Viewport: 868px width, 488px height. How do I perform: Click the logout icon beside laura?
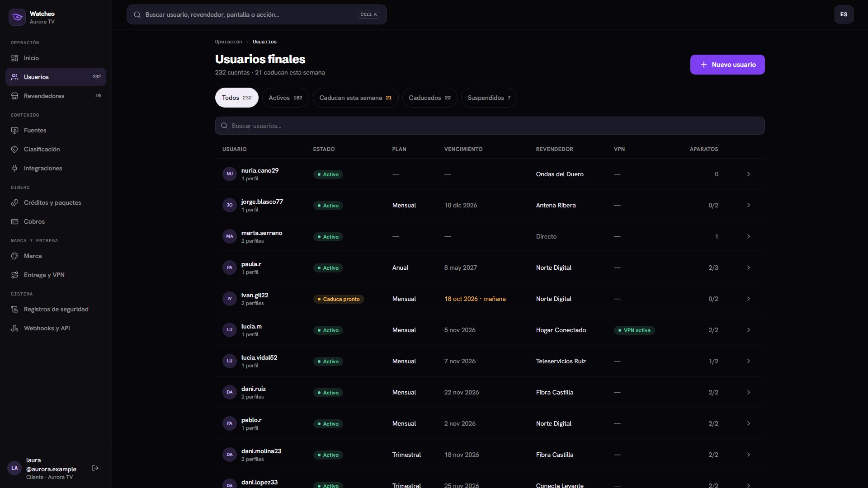click(x=95, y=469)
